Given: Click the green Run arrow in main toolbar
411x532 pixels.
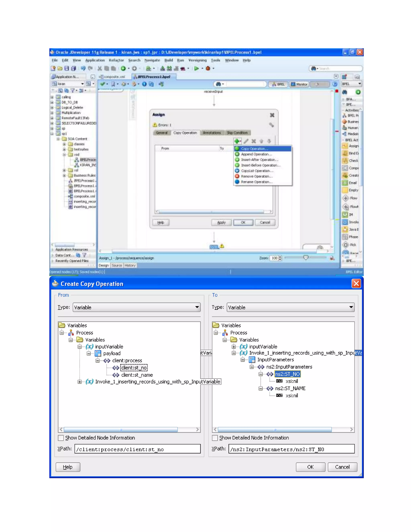Looking at the screenshot, I should pos(196,68).
